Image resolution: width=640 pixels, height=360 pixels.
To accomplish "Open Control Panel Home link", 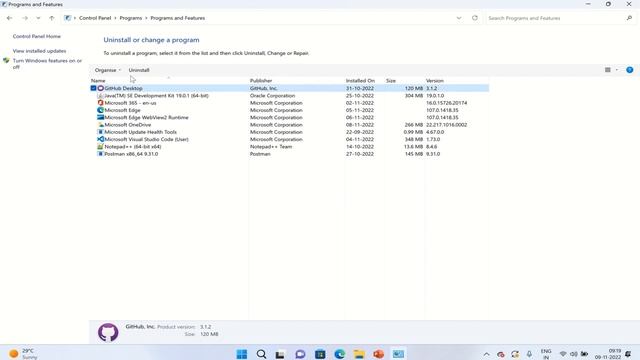I will click(x=37, y=36).
